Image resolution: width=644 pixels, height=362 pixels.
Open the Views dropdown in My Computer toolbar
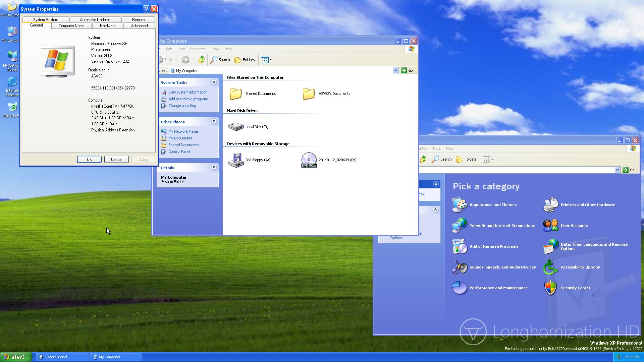[x=266, y=60]
